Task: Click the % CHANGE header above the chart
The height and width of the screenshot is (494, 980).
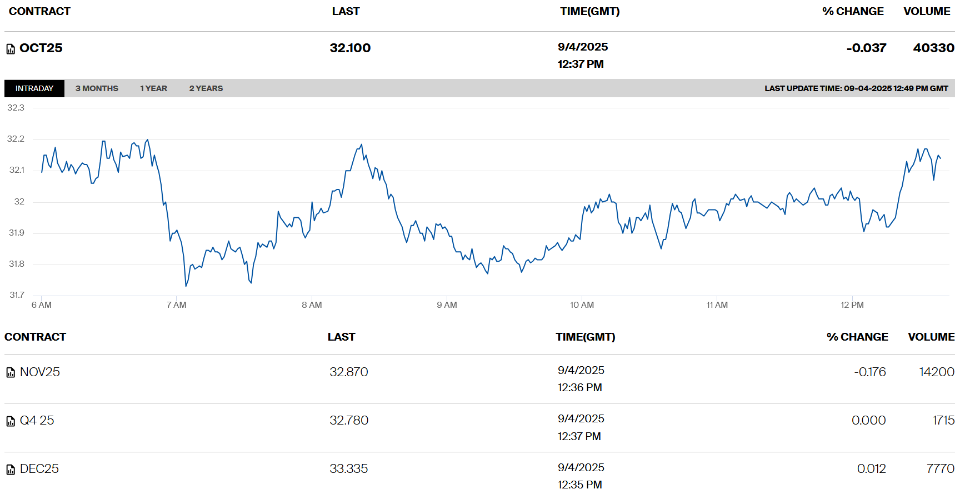Action: point(853,12)
